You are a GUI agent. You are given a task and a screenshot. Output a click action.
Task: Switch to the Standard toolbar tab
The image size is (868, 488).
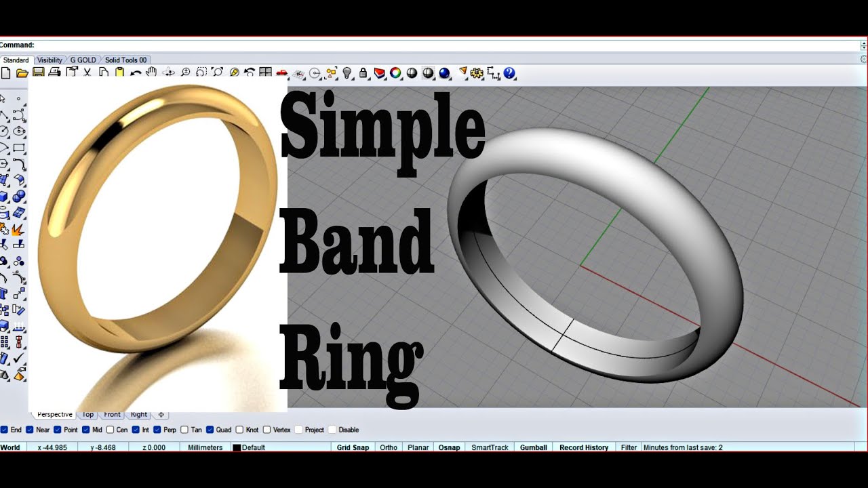(x=16, y=60)
